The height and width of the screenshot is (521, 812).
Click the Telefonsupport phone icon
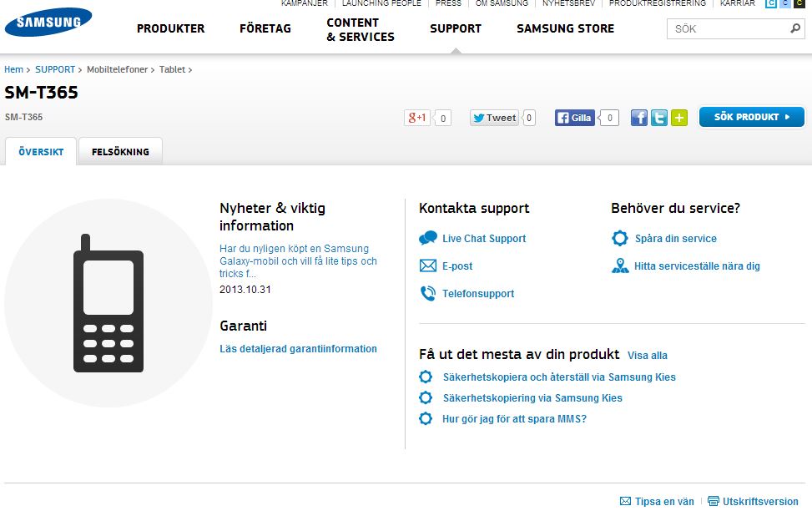tap(428, 294)
